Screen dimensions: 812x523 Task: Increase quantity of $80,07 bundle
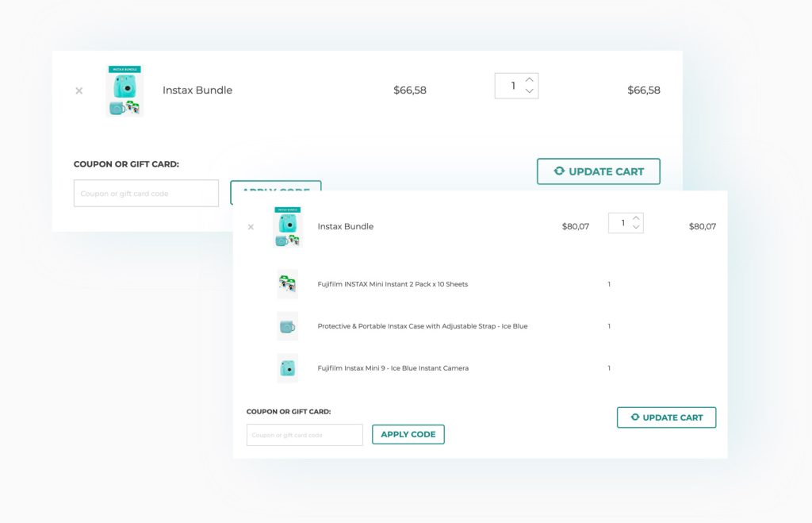[636, 218]
